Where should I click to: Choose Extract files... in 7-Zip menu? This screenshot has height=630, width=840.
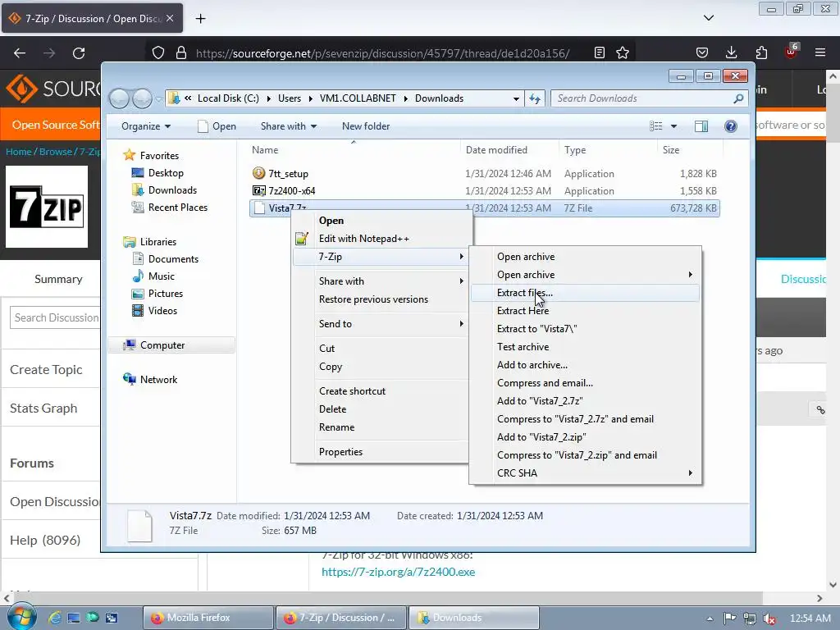(585, 293)
